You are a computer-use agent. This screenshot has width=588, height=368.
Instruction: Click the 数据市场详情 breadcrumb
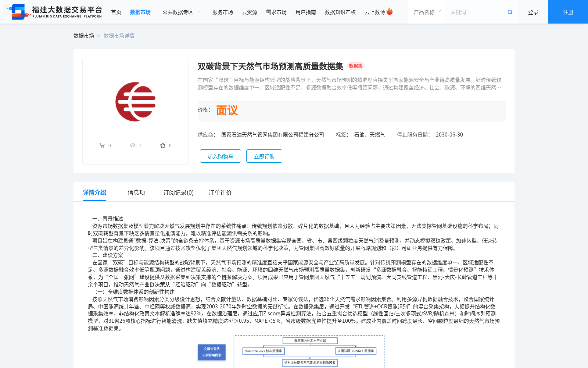point(119,36)
